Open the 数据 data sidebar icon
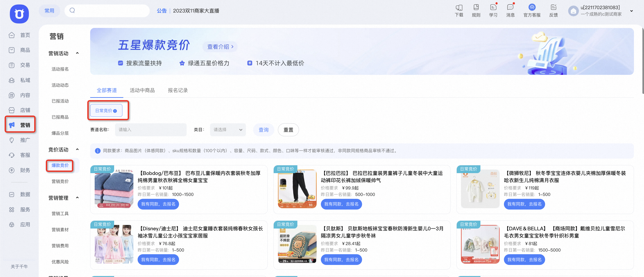The width and height of the screenshot is (644, 277). (12, 194)
